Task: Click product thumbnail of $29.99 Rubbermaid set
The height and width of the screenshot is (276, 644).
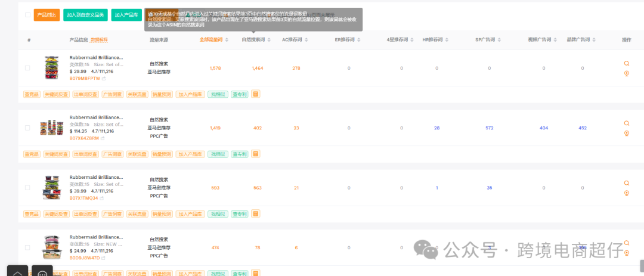Action: 52,67
